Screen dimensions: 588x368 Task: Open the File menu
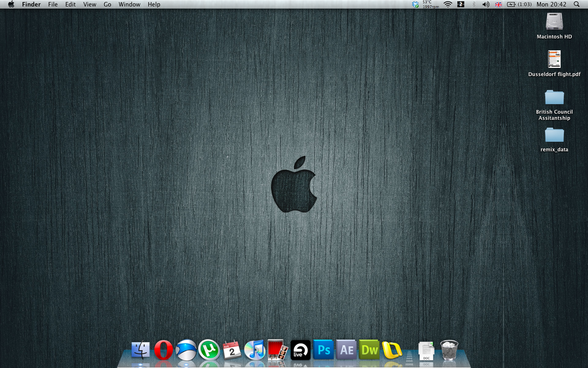53,4
